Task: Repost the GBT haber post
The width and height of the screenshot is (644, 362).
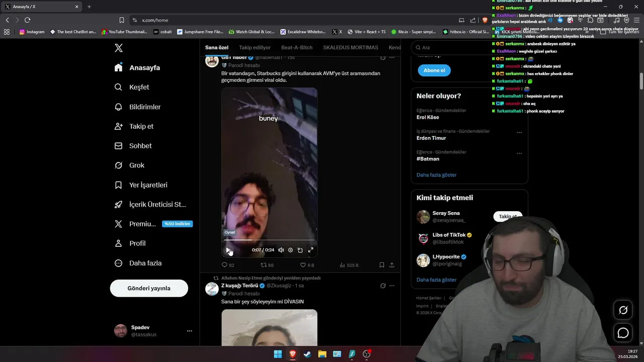Action: click(267, 265)
